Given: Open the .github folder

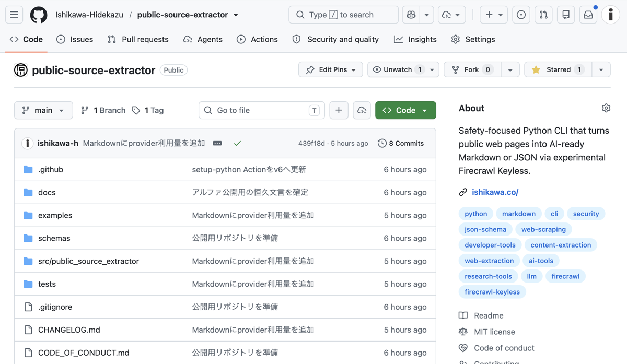Looking at the screenshot, I should pyautogui.click(x=51, y=169).
